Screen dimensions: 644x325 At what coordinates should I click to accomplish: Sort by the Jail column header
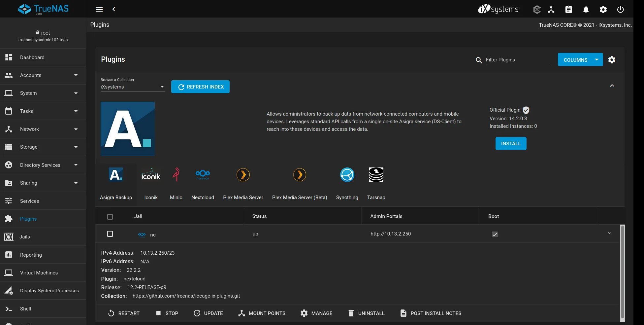click(x=138, y=216)
